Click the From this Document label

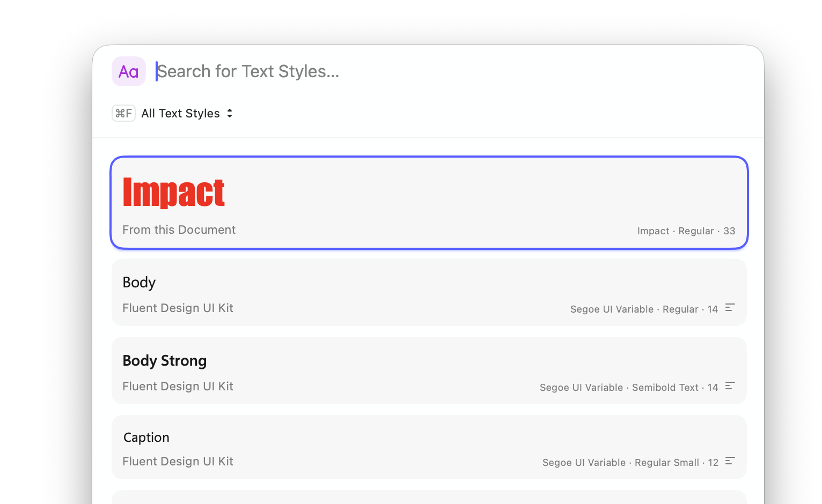179,230
